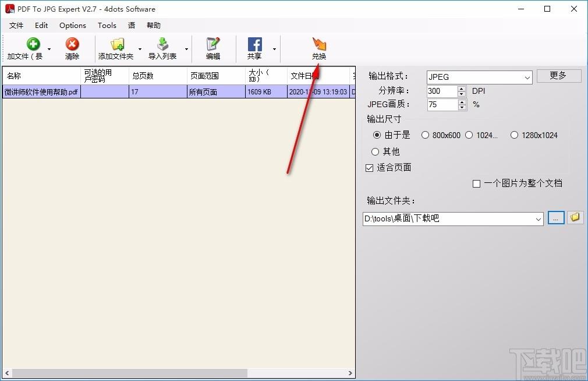
Task: Click the 大小 (KB) column header
Action: pyautogui.click(x=266, y=76)
